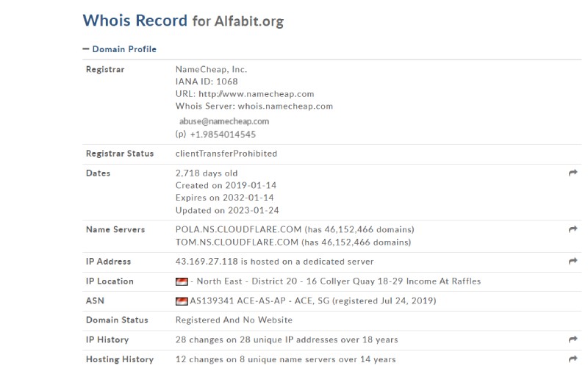The width and height of the screenshot is (588, 374).
Task: Click the 2,718 days old text
Action: [207, 173]
